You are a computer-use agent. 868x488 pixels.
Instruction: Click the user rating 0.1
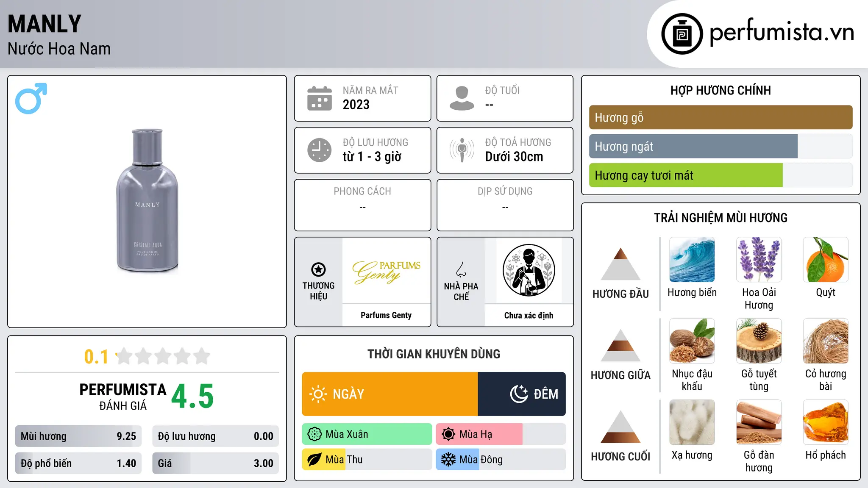pos(96,357)
